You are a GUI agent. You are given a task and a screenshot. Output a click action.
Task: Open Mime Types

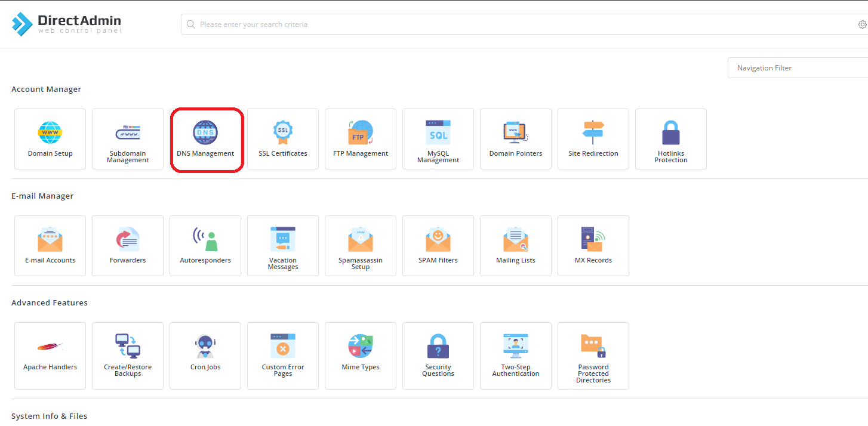pos(361,356)
